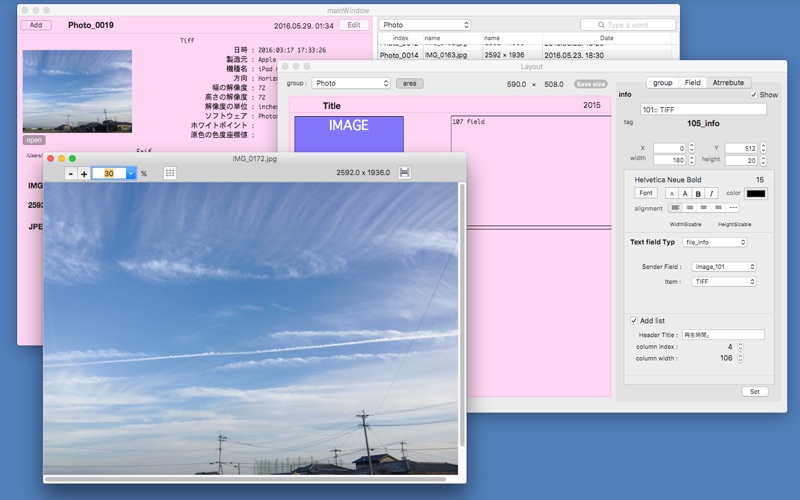Open the Item TIFF dropdown
This screenshot has width=800, height=500.
[x=723, y=282]
